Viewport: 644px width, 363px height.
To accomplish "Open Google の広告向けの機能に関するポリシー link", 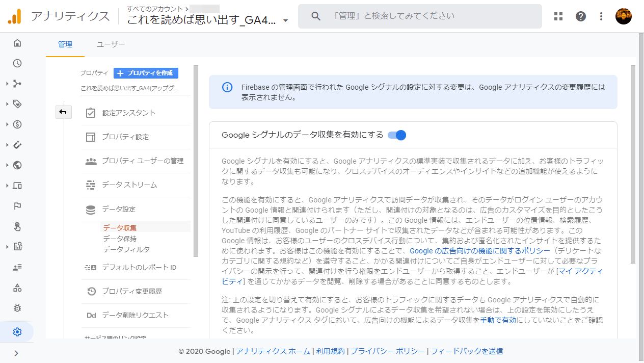I will pyautogui.click(x=480, y=251).
